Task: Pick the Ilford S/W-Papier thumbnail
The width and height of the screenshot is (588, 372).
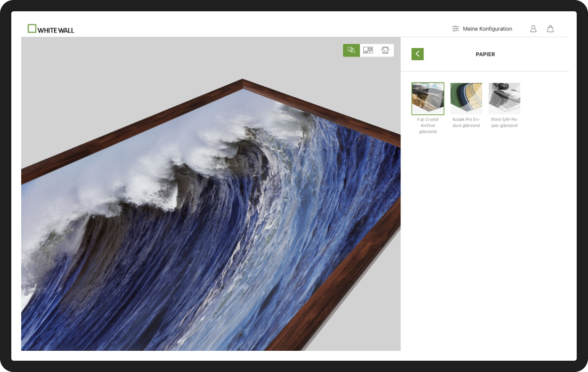Action: [x=504, y=99]
